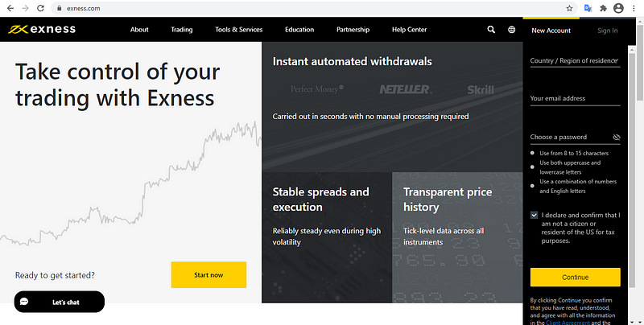Screen dimensions: 644x325
Task: Click the Your email address field
Action: point(575,98)
